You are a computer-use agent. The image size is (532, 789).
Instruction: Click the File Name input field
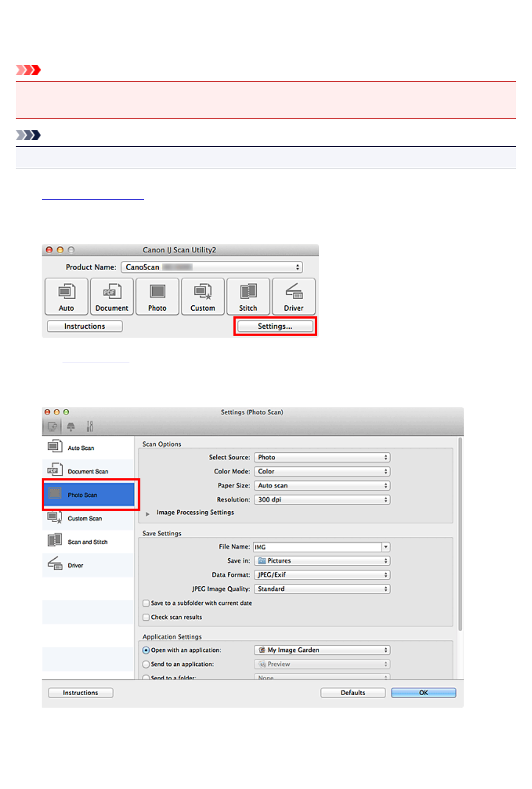pyautogui.click(x=317, y=547)
